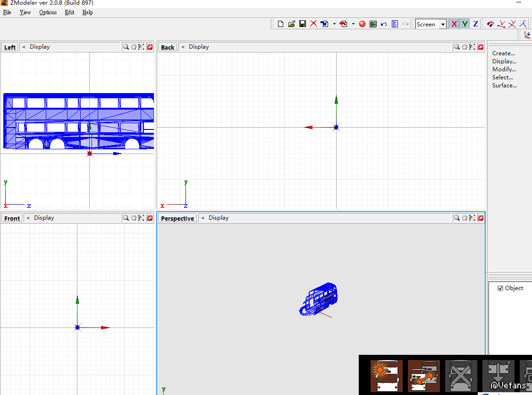Image resolution: width=532 pixels, height=395 pixels.
Task: Open the Materials editor red sphere icon
Action: click(x=362, y=24)
